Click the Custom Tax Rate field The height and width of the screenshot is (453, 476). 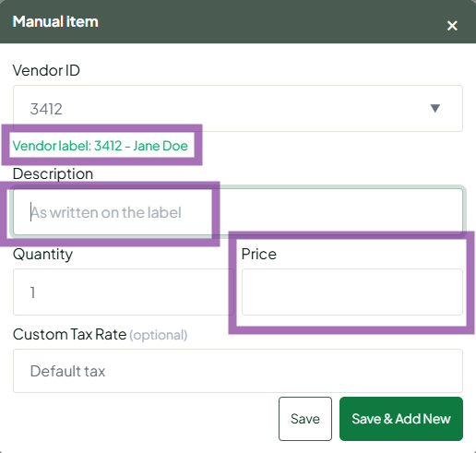tap(238, 371)
